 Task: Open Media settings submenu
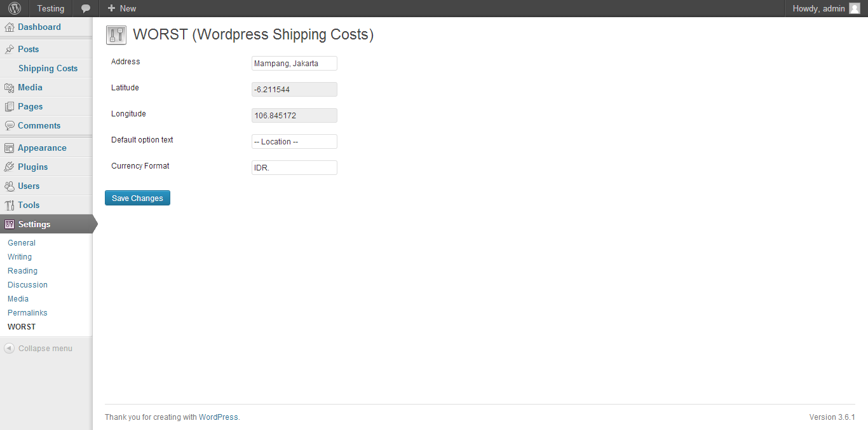(x=18, y=299)
